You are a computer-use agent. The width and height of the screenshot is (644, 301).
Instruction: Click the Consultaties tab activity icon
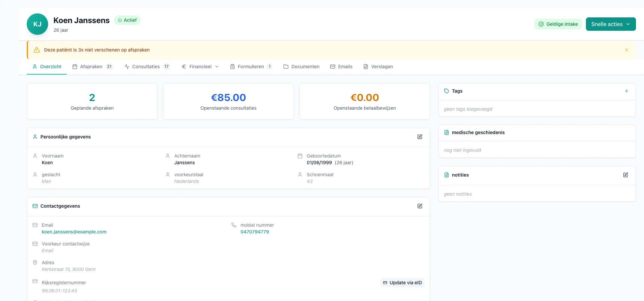[127, 67]
